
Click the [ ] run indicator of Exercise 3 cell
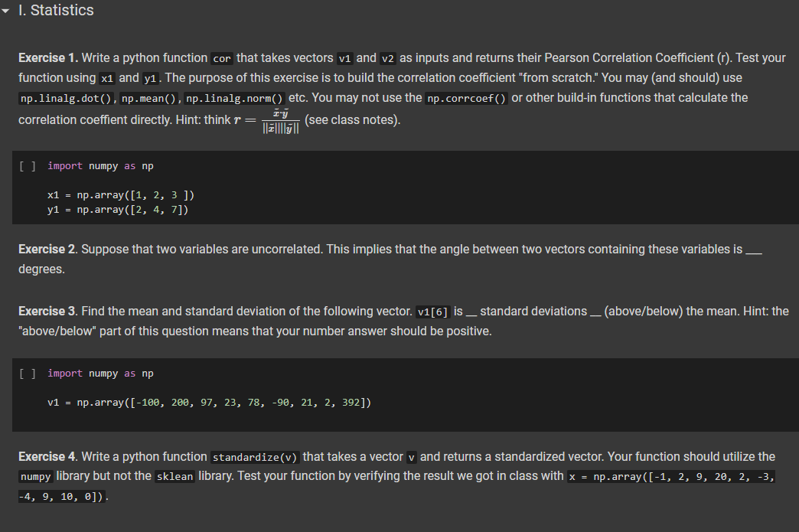pyautogui.click(x=26, y=373)
